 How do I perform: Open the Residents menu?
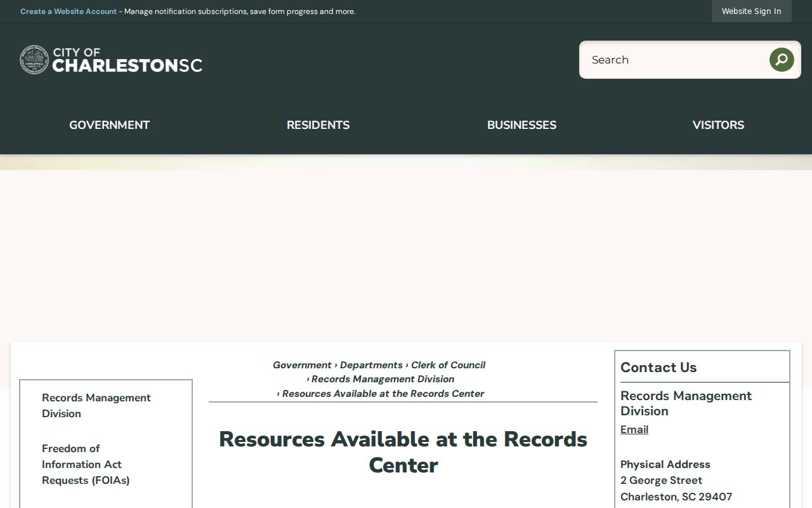pos(318,125)
